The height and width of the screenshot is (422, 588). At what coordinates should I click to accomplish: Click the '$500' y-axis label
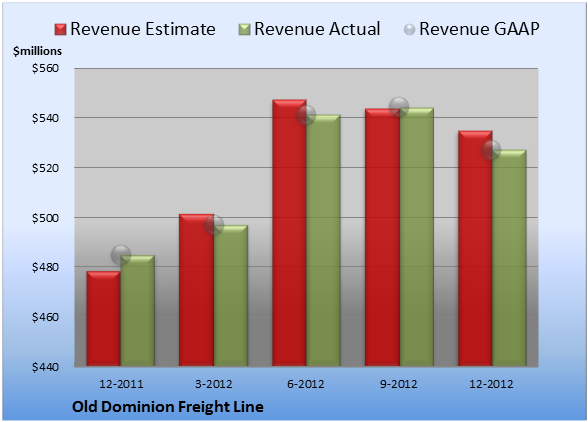pyautogui.click(x=45, y=218)
